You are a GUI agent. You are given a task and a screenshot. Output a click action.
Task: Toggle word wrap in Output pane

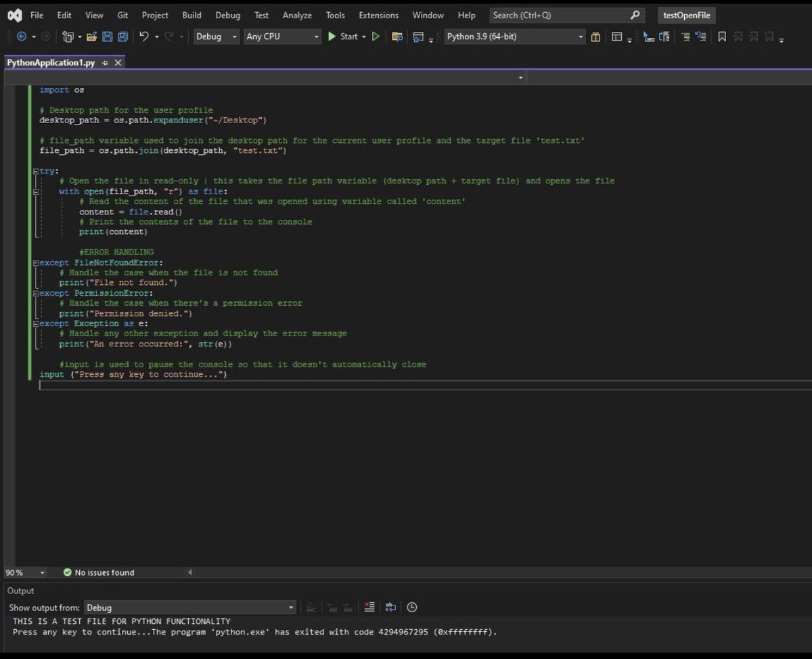390,607
